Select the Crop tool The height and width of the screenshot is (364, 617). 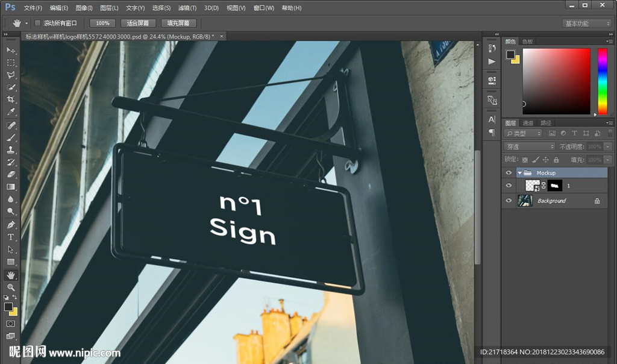tap(11, 99)
